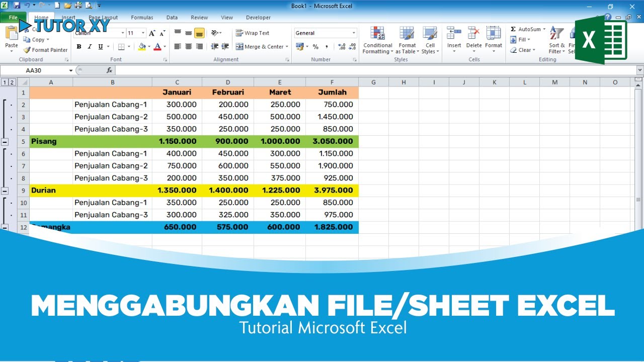Open Sort & Filter menu
Viewport: 644px width, 362px height.
coord(557,40)
